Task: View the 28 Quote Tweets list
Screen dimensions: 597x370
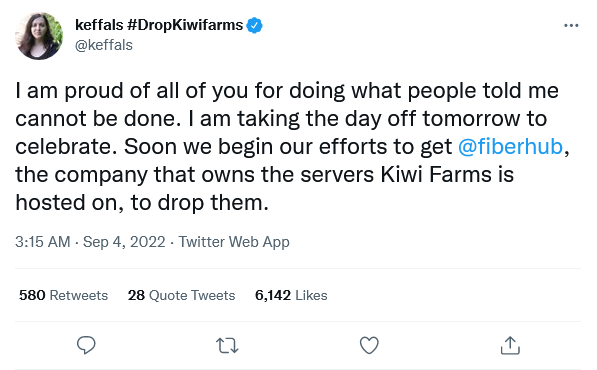Action: coord(181,295)
